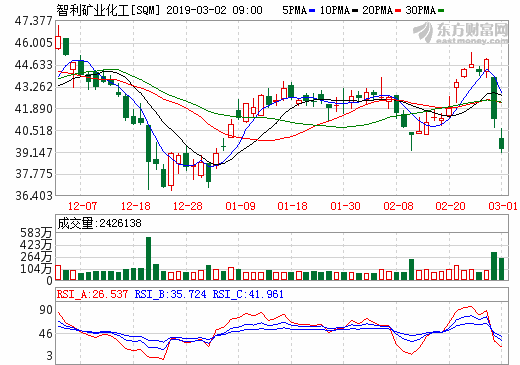Viewport: 520px width, 365px height.
Task: Click the 583万 volume axis label
Action: 36,233
